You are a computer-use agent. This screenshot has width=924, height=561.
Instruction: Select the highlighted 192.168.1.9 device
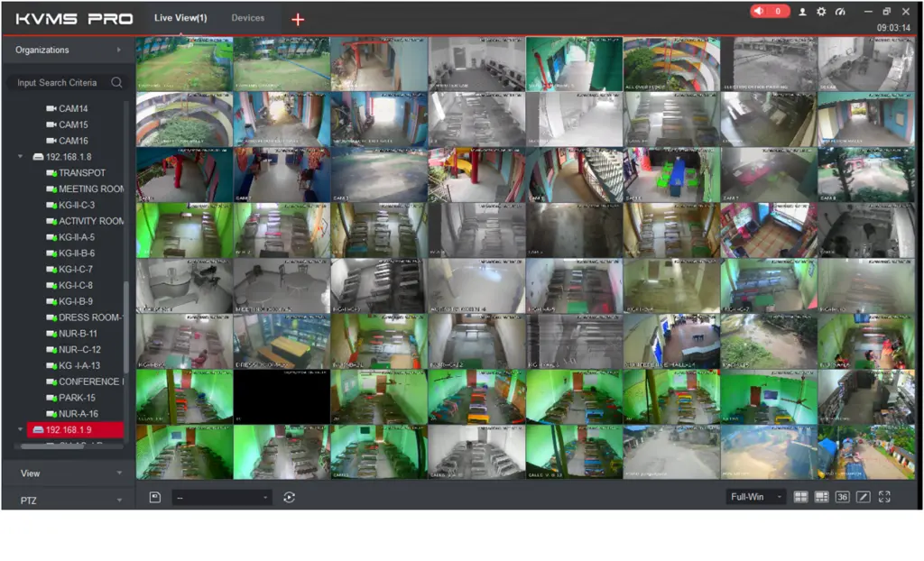click(75, 429)
